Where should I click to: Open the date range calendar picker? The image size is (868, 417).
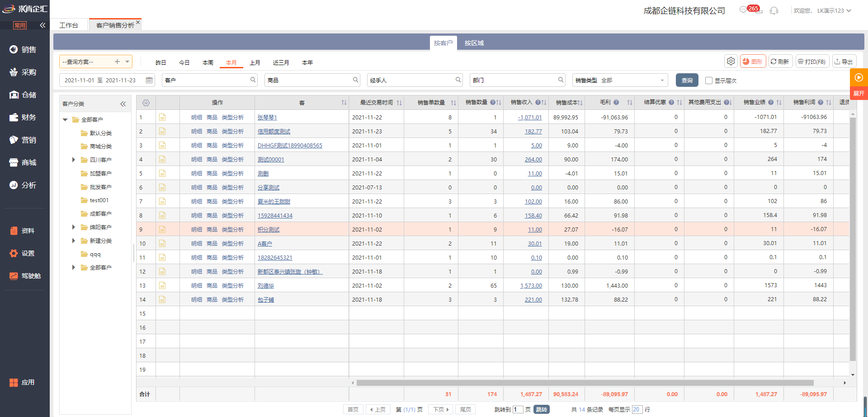(149, 80)
